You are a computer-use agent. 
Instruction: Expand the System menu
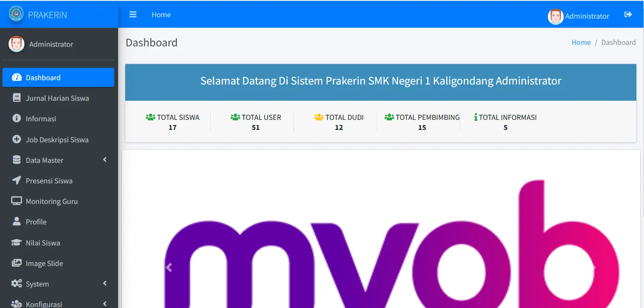36,284
